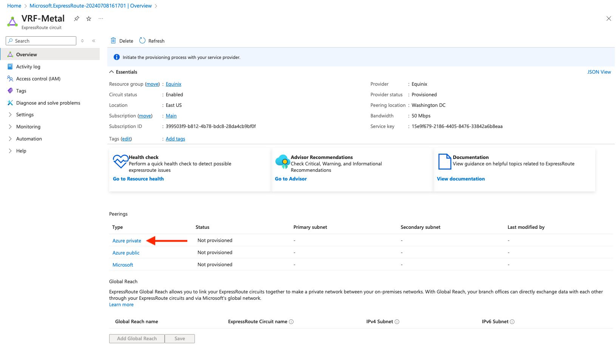
Task: Focus the sidebar Search field
Action: [x=41, y=41]
